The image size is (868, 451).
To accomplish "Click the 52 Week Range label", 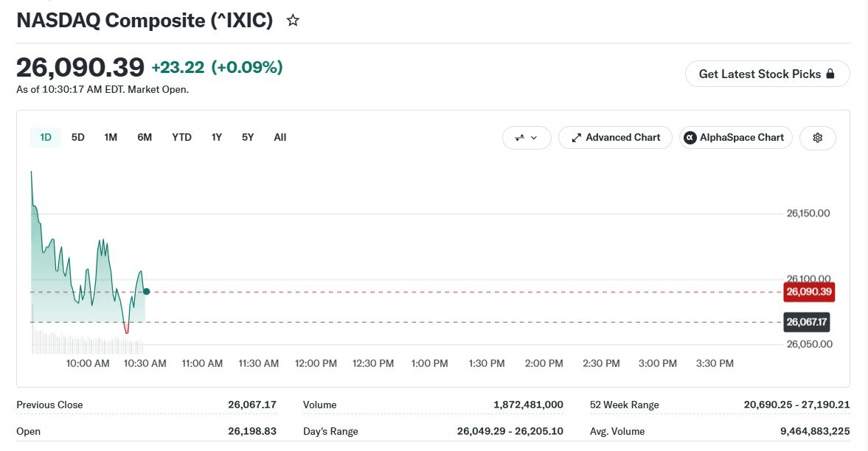I will click(x=625, y=405).
